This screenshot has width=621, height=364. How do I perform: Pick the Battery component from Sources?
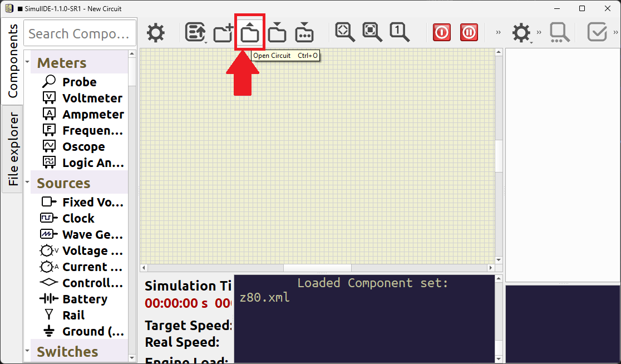tap(85, 299)
